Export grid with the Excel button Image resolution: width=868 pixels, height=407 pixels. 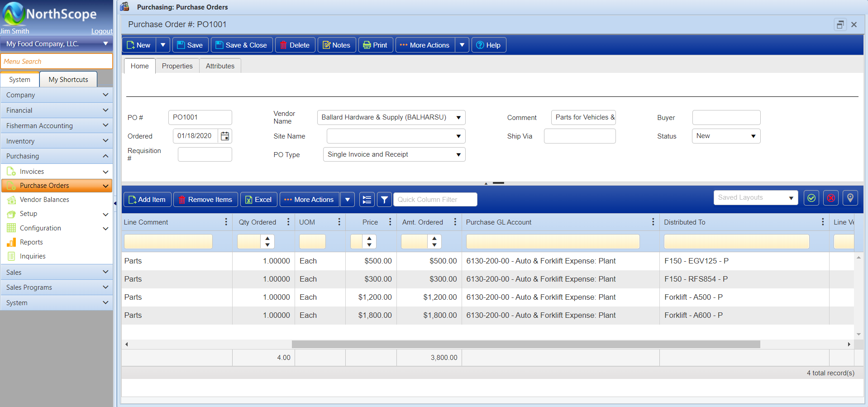258,200
